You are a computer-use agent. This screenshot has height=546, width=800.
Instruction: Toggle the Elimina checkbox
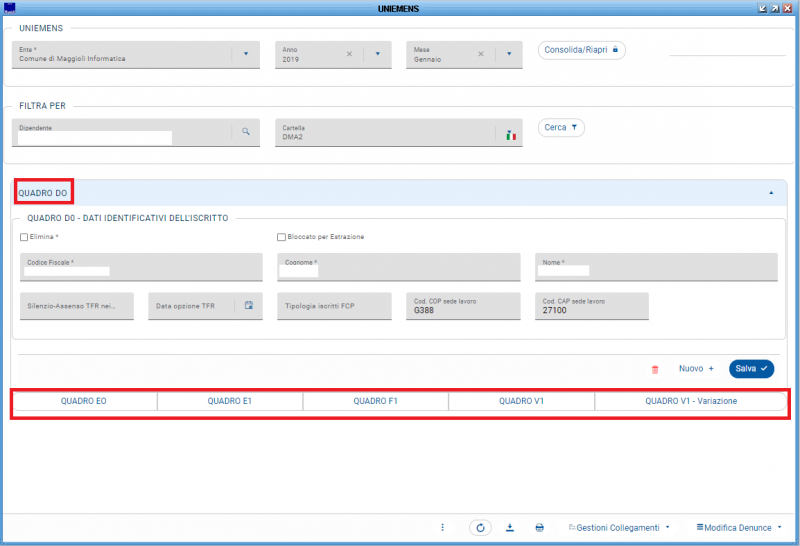coord(24,237)
